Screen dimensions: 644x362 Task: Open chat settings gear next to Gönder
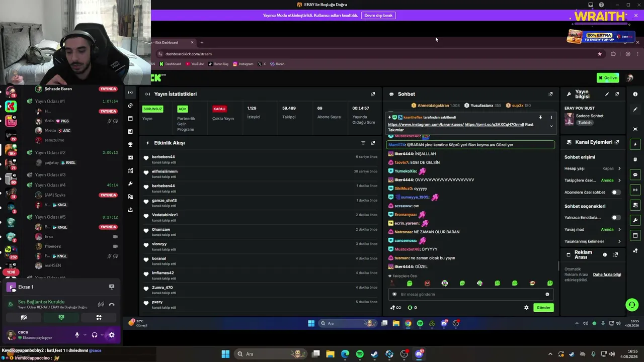tap(526, 308)
